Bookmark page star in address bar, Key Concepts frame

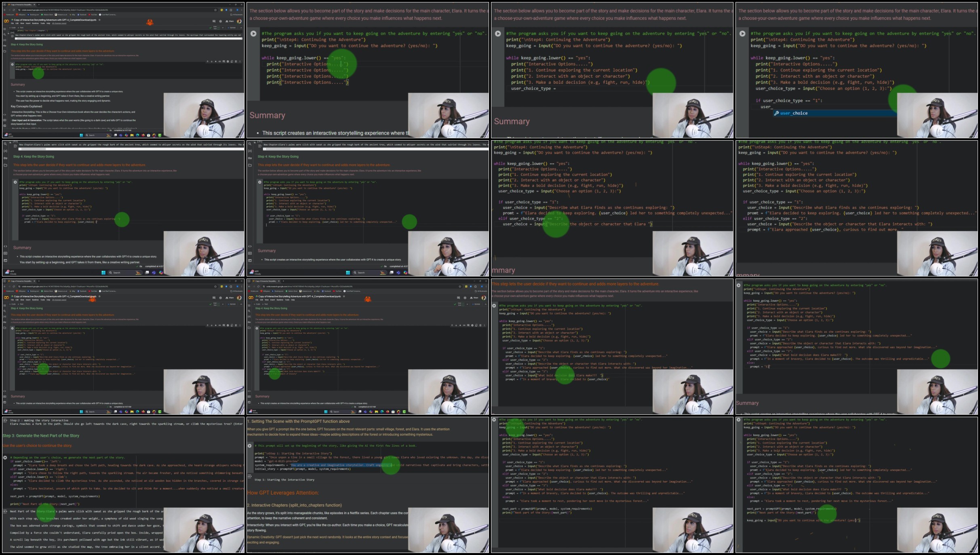click(215, 10)
